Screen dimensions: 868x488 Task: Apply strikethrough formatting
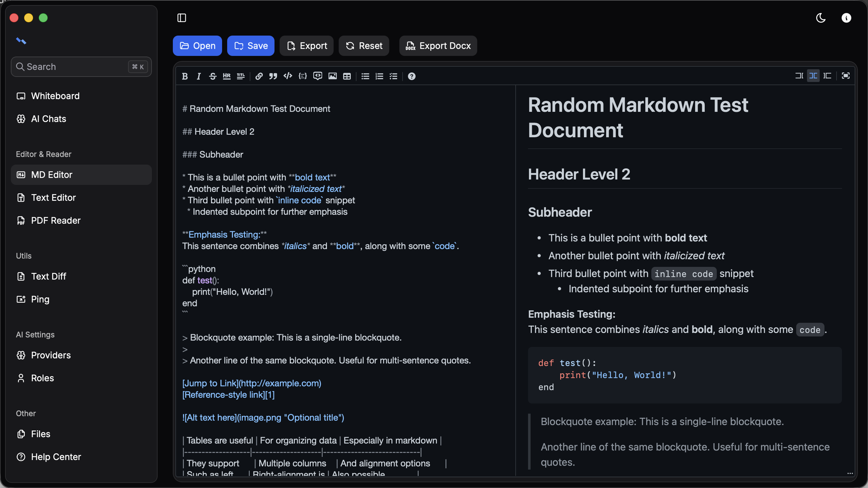[213, 76]
